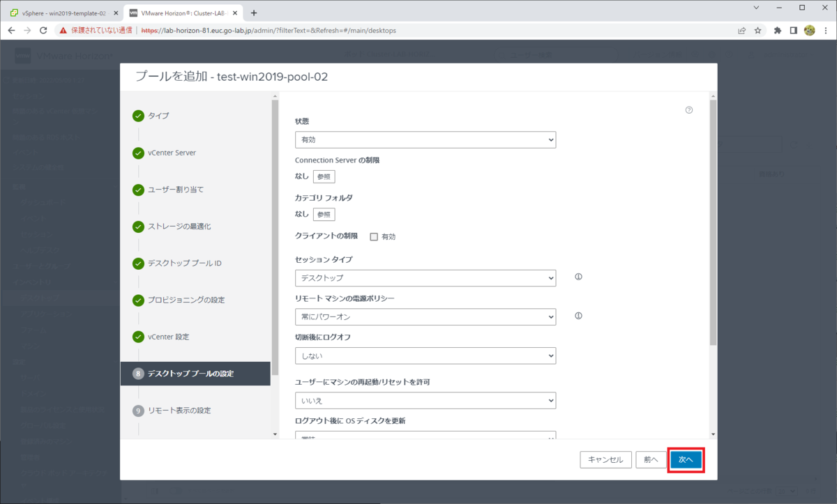Open Chrome three-dot menu
837x504 pixels.
(826, 31)
